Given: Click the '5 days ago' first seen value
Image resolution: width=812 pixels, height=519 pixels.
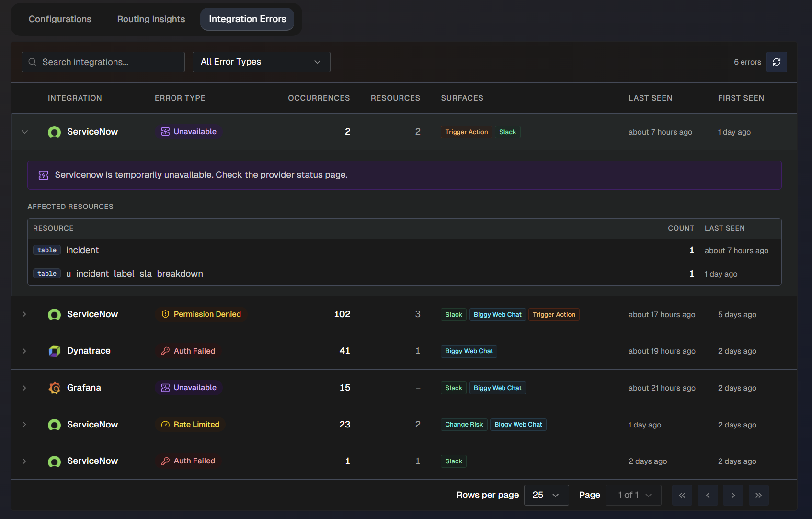Looking at the screenshot, I should tap(737, 315).
